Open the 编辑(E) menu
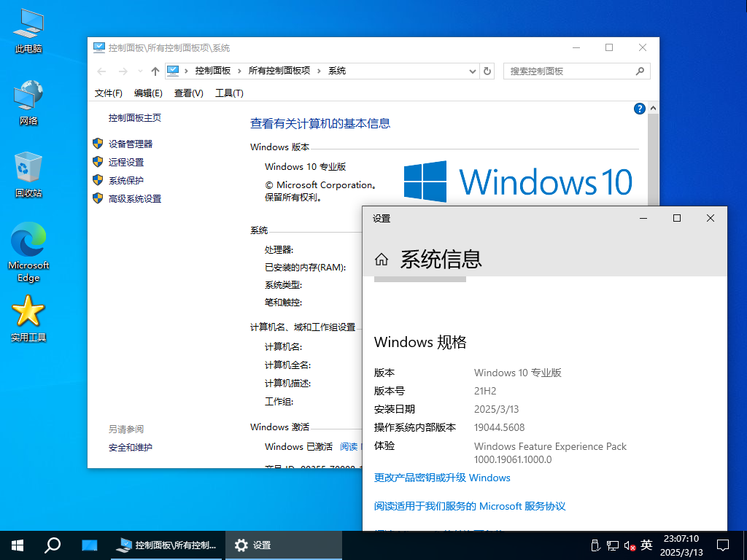The width and height of the screenshot is (747, 560). (x=148, y=93)
